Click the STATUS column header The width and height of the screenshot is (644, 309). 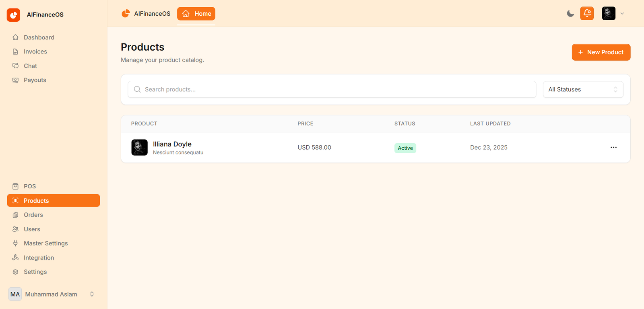click(405, 124)
